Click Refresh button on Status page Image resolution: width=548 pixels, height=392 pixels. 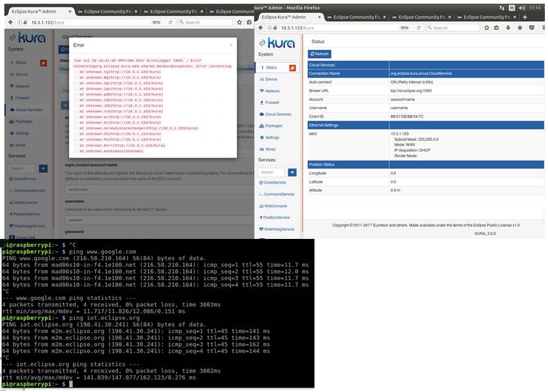[319, 54]
